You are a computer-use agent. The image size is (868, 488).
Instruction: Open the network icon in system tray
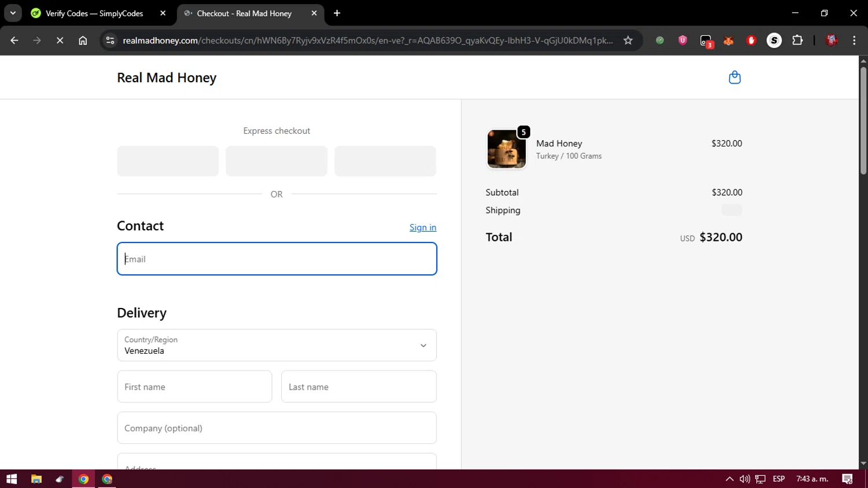click(x=760, y=479)
